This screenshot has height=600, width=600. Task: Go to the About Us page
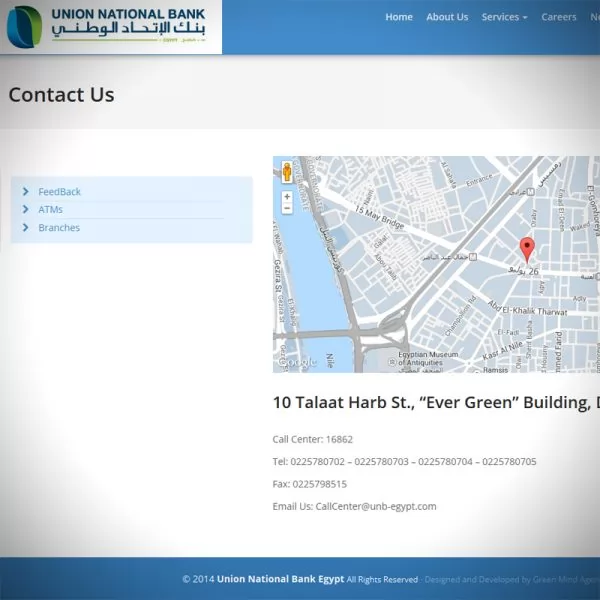[447, 17]
